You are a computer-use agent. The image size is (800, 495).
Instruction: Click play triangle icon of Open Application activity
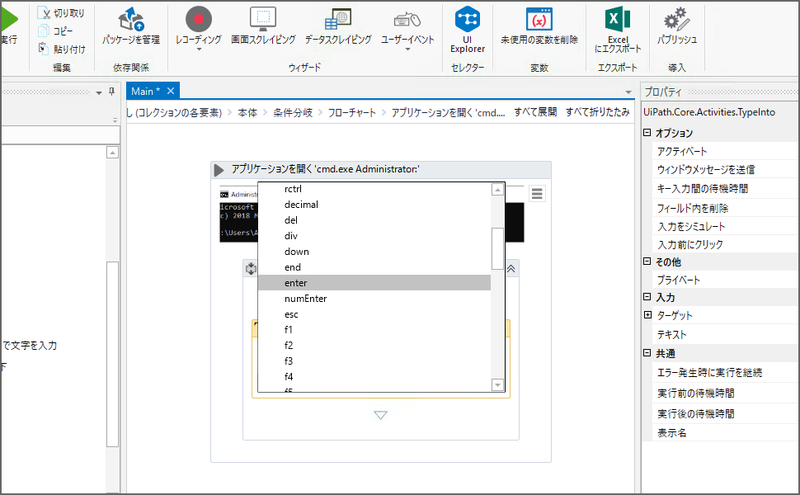pyautogui.click(x=219, y=169)
